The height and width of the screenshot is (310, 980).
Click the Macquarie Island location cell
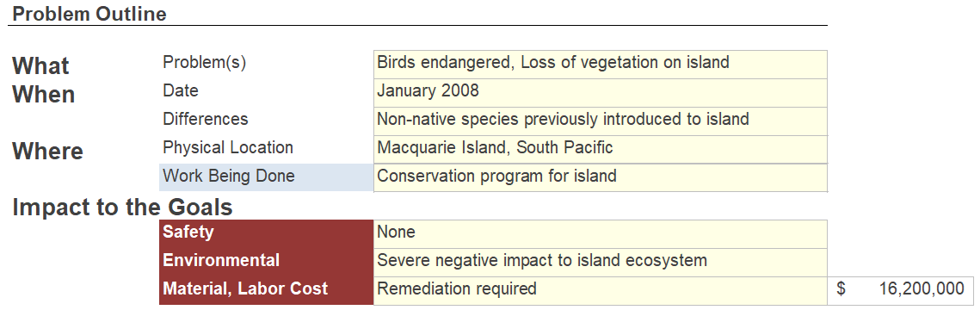click(x=600, y=149)
